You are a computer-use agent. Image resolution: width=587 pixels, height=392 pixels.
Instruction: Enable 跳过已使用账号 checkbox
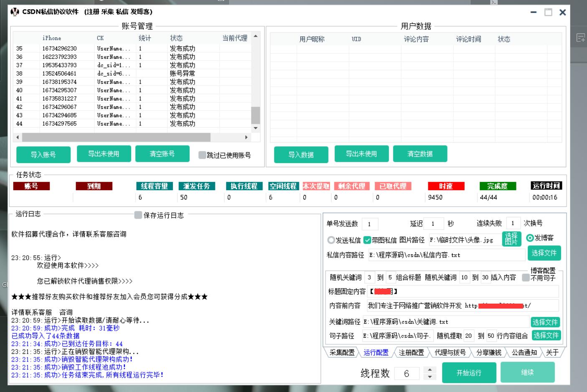[202, 155]
